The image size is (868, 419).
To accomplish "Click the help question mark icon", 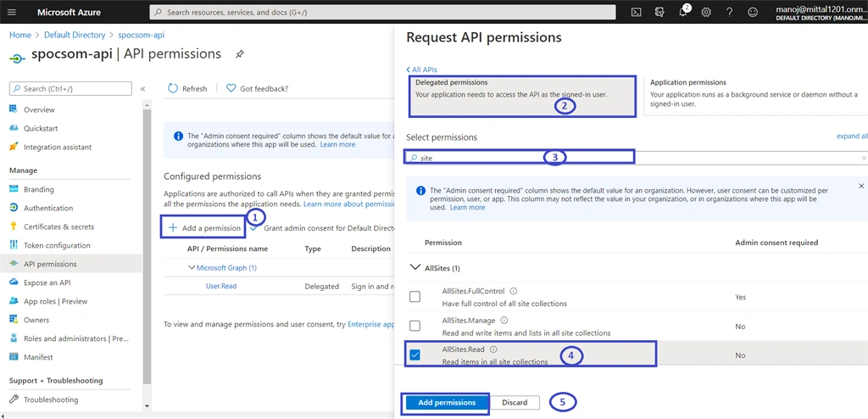I will [x=730, y=12].
